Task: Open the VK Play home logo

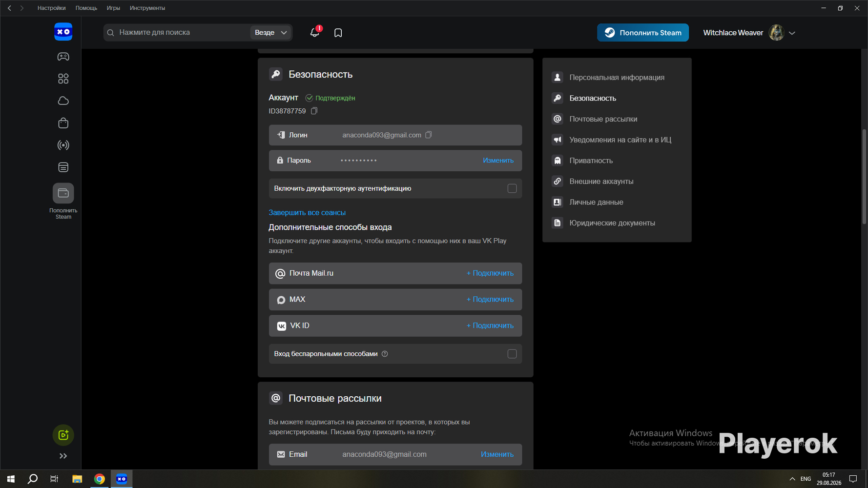Action: tap(63, 32)
